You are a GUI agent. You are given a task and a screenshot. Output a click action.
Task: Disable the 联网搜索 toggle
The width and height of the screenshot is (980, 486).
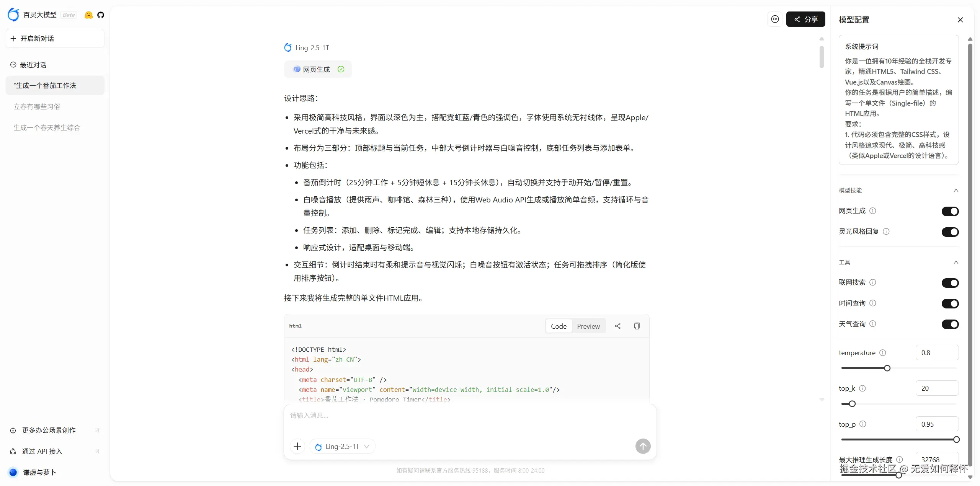coord(950,283)
